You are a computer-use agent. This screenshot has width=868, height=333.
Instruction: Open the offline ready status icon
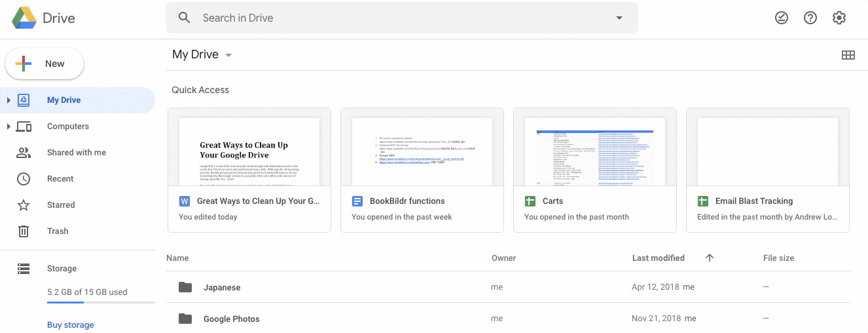781,18
